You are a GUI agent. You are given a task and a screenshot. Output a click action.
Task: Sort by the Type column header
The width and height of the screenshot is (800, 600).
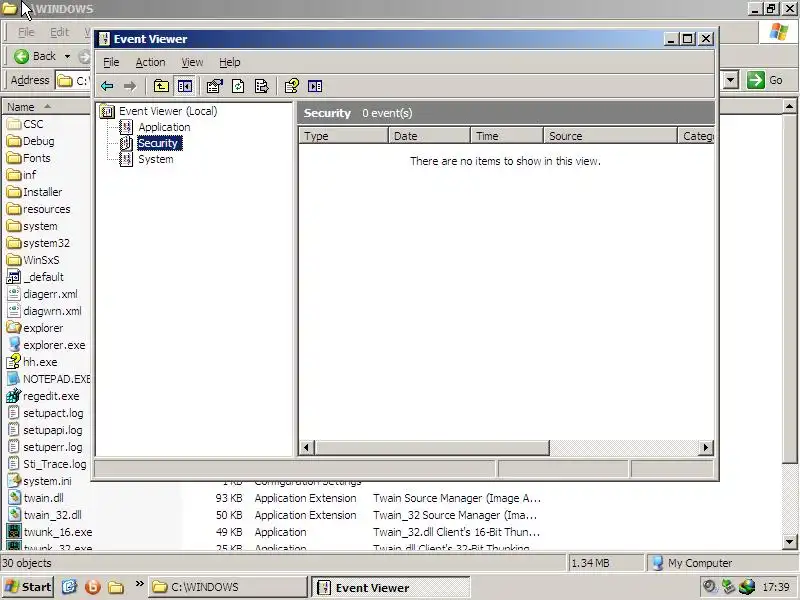pyautogui.click(x=343, y=136)
